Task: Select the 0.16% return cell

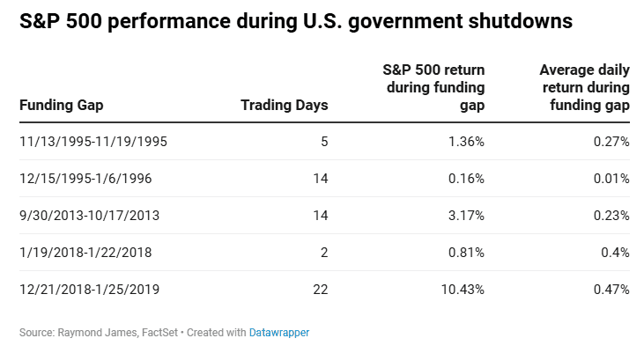Action: point(466,178)
